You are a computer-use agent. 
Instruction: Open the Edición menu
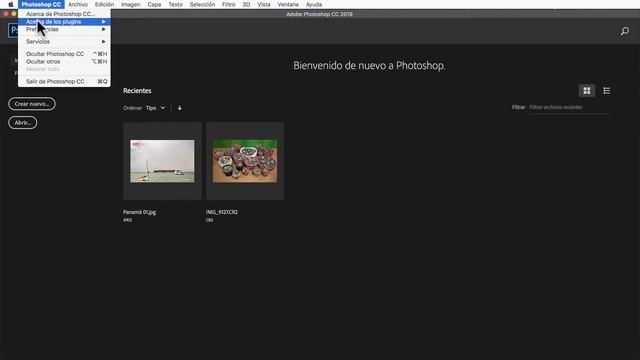[104, 4]
